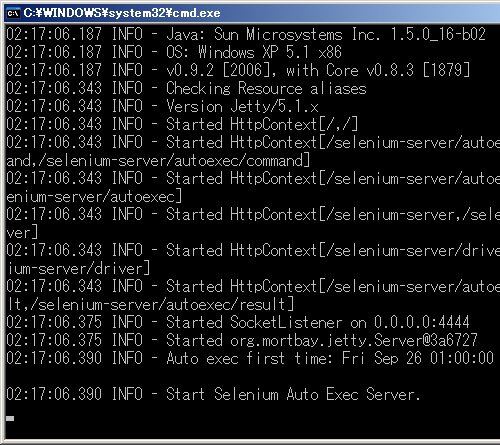The height and width of the screenshot is (445, 500).
Task: Select the Start Selenium Auto Exec Server line
Action: tap(213, 394)
